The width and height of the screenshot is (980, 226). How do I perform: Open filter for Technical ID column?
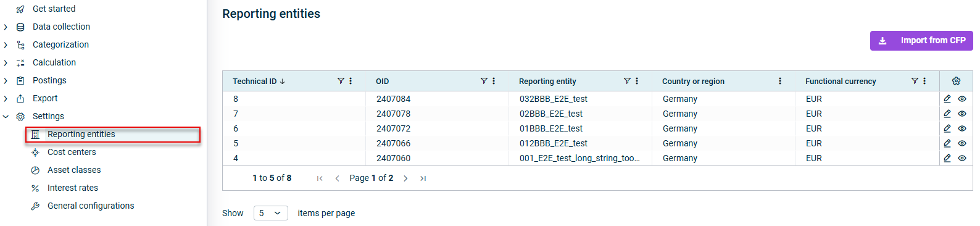pyautogui.click(x=341, y=81)
